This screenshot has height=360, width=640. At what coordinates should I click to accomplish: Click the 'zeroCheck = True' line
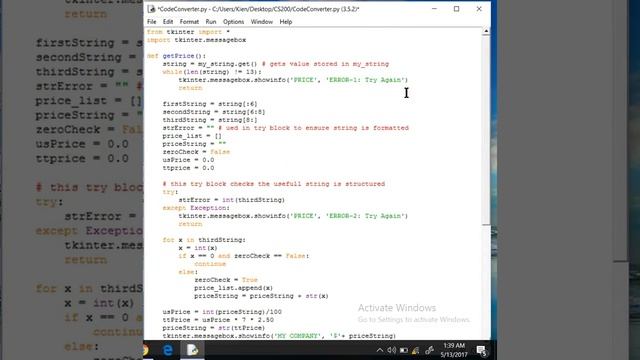226,280
